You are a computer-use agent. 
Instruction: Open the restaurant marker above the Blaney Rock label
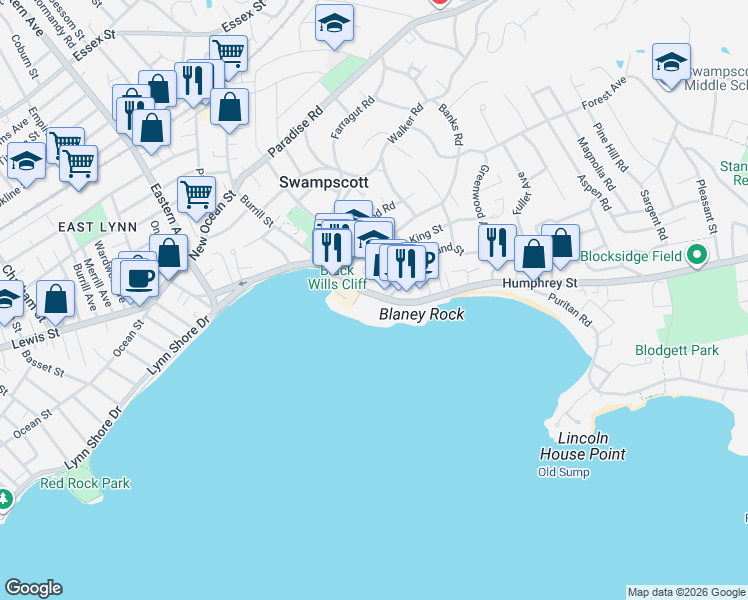pyautogui.click(x=406, y=263)
